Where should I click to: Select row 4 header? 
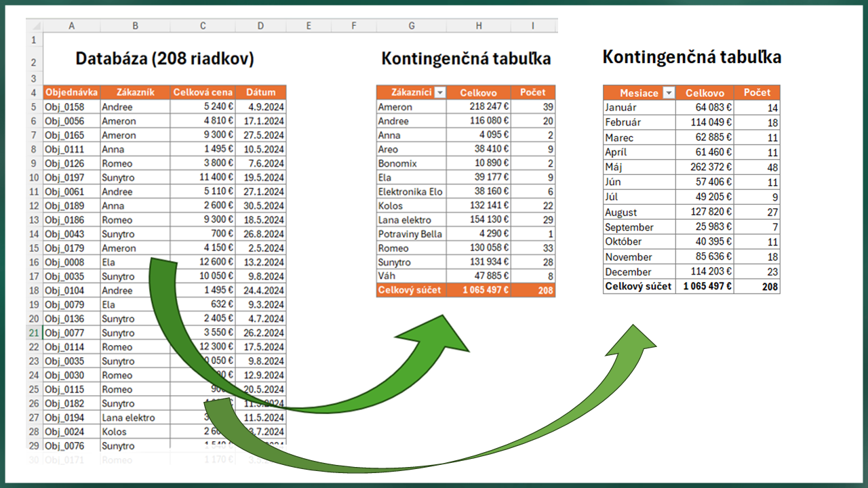[34, 92]
